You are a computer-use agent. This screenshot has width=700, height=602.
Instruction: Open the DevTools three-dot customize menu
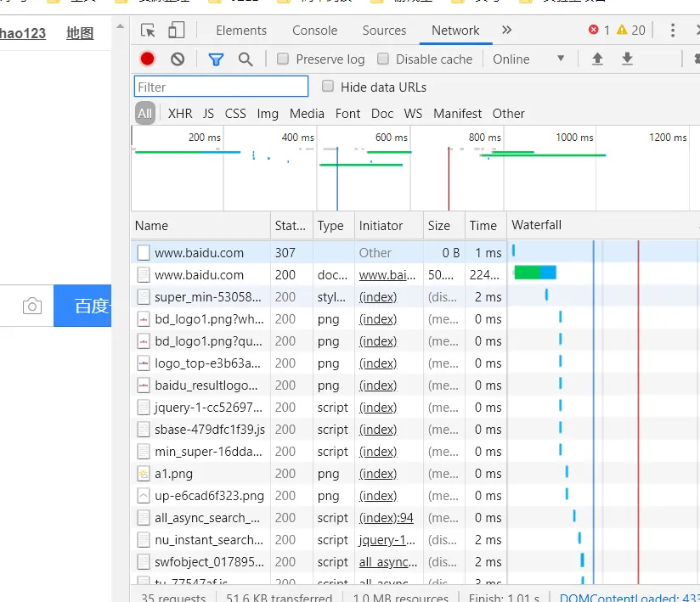673,31
